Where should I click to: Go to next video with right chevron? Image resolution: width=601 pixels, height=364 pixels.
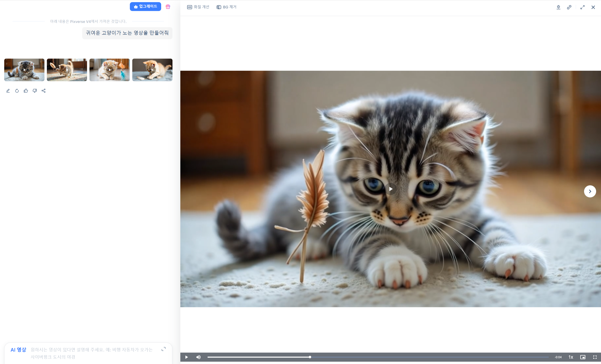pos(590,191)
